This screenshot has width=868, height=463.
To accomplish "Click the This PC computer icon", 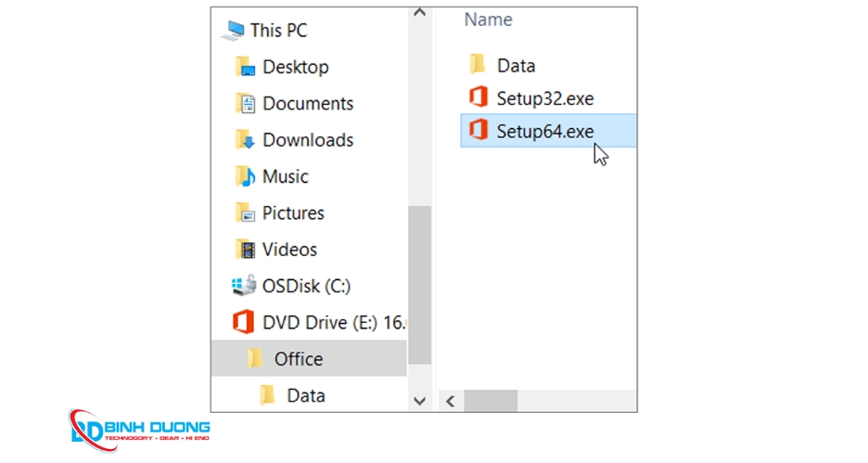I will tap(233, 31).
